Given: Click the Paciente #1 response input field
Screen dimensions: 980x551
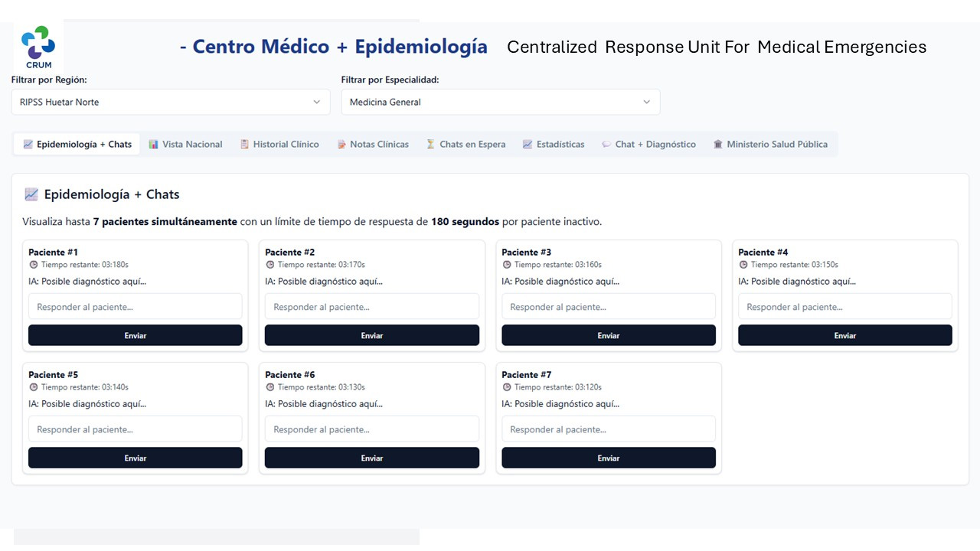Looking at the screenshot, I should (135, 307).
